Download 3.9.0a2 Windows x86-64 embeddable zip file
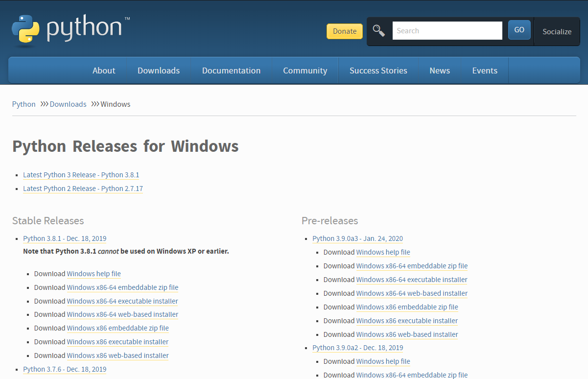Image resolution: width=588 pixels, height=379 pixels. 412,375
